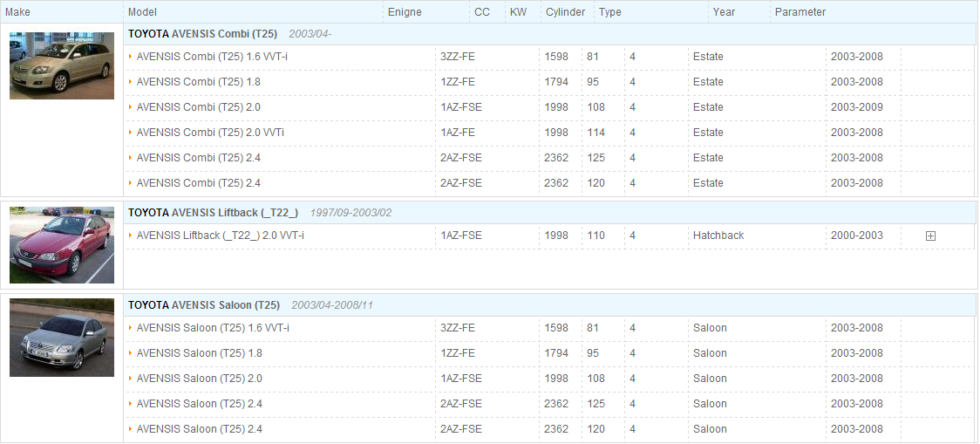Viewport: 980px width, 444px height.
Task: Open the silver AVENSIS Saloon car thumbnail
Action: 62,338
